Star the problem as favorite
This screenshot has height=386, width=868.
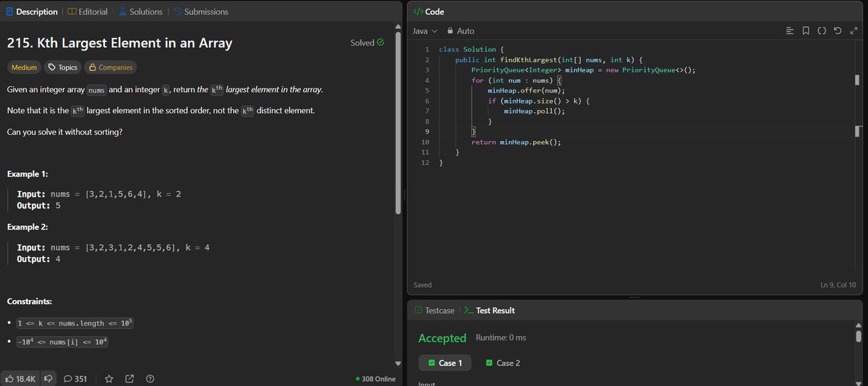tap(109, 378)
